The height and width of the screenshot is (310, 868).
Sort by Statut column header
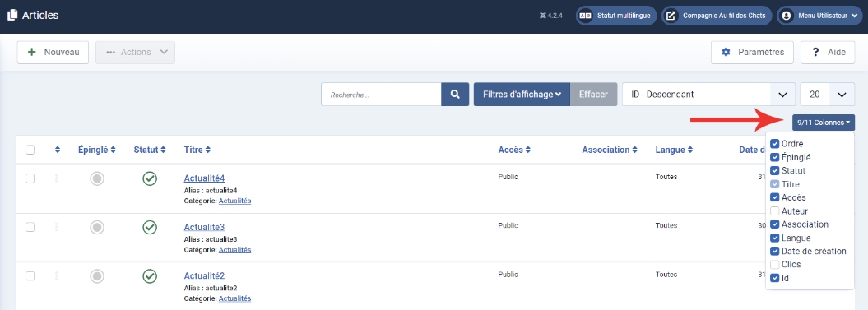pos(150,150)
